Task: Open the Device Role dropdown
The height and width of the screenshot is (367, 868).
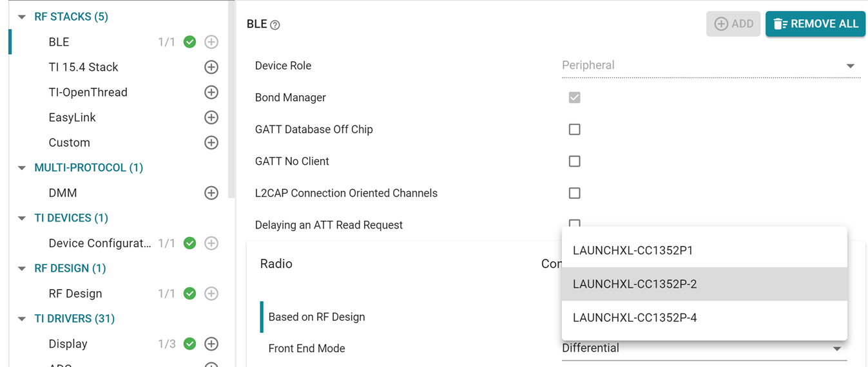Action: 710,66
